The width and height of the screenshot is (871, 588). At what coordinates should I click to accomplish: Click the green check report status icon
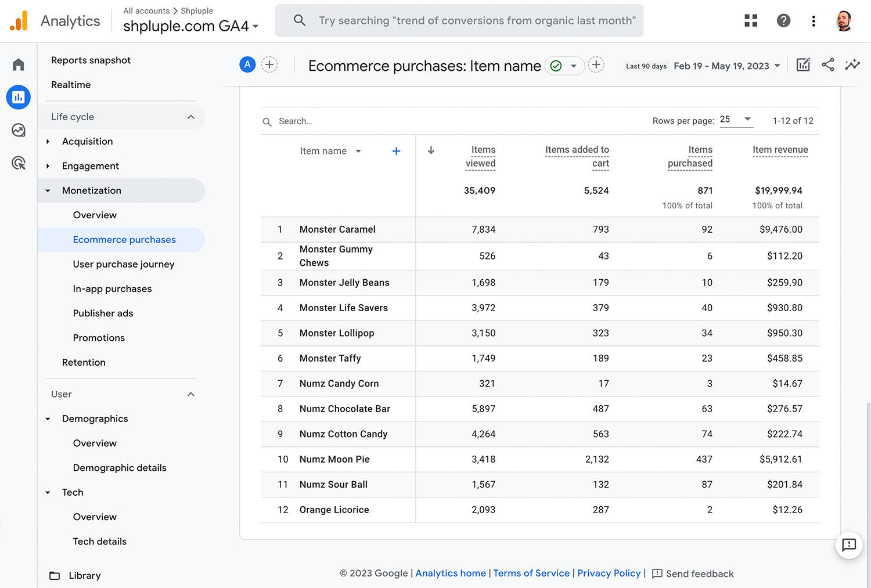pos(556,66)
